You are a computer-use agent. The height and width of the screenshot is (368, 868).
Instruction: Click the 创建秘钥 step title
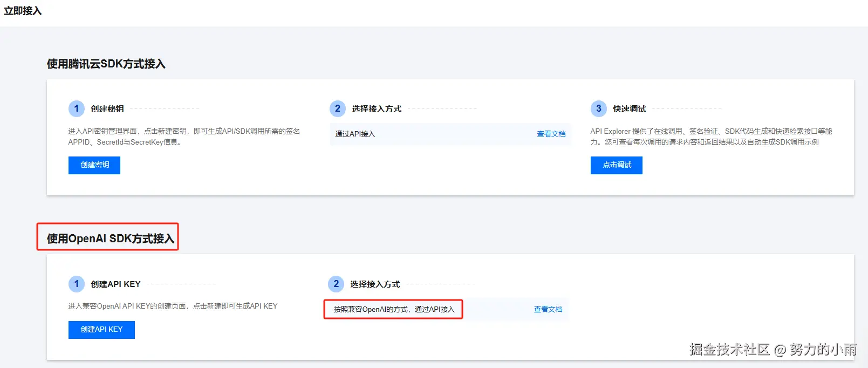point(107,109)
